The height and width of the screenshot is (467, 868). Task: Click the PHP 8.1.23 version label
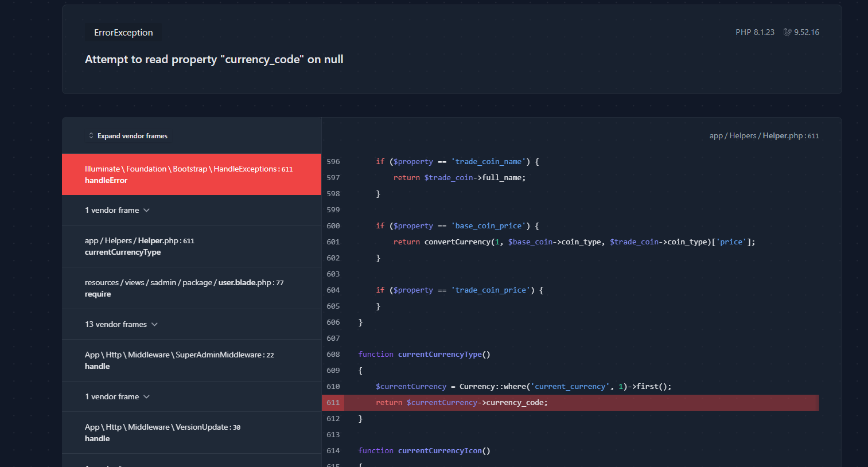(x=754, y=33)
